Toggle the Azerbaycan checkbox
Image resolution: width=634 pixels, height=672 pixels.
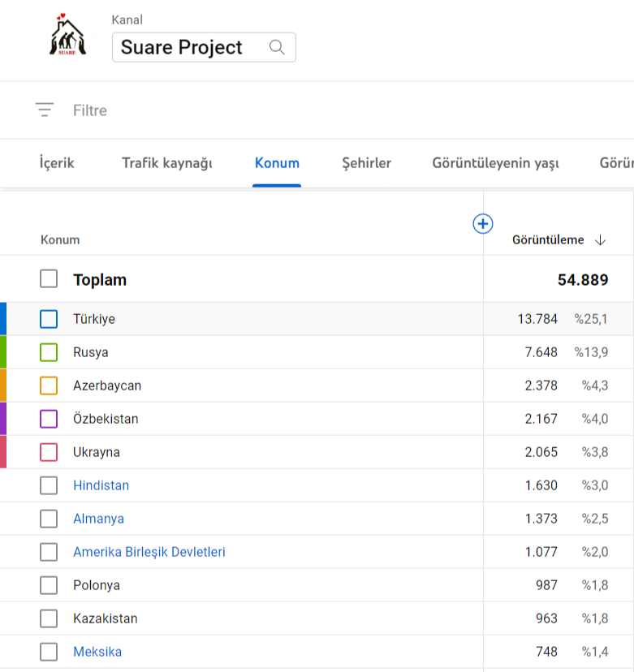tap(49, 386)
